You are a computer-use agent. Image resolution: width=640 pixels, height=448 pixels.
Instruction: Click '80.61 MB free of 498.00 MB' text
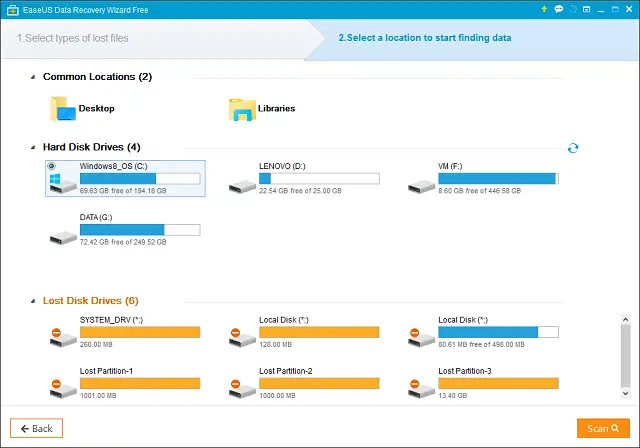tap(481, 344)
